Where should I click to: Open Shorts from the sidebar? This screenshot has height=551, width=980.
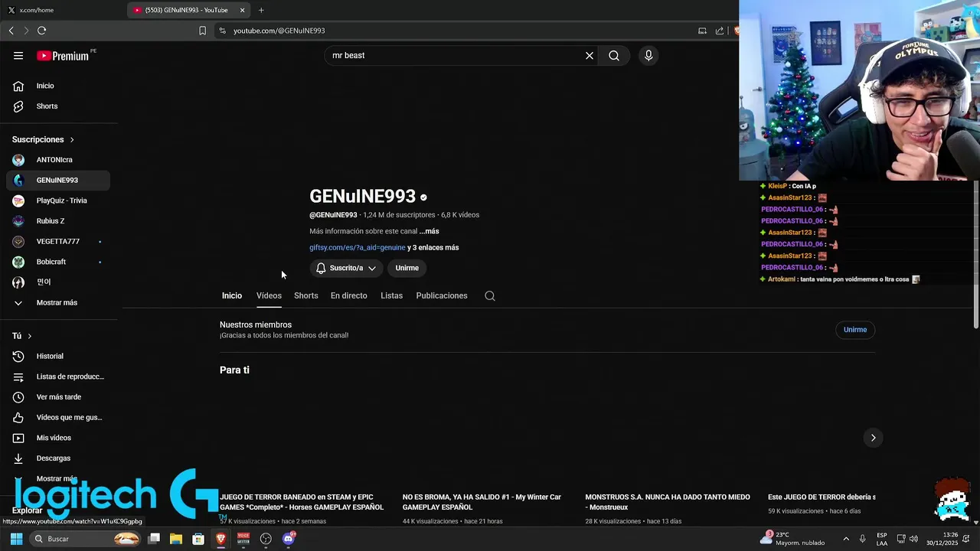[58, 106]
